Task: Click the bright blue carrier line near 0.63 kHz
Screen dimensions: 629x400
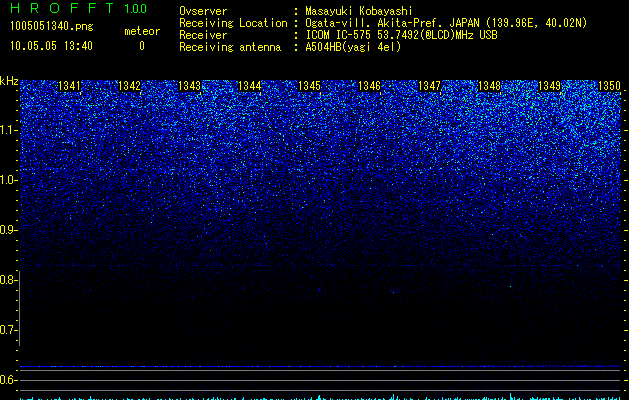Action: 320,366
